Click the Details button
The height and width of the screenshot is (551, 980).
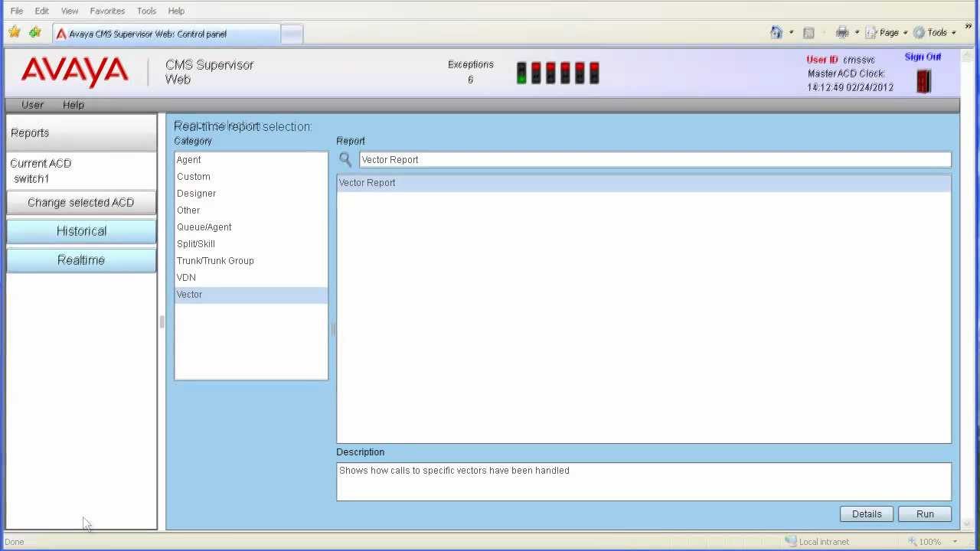pyautogui.click(x=867, y=514)
